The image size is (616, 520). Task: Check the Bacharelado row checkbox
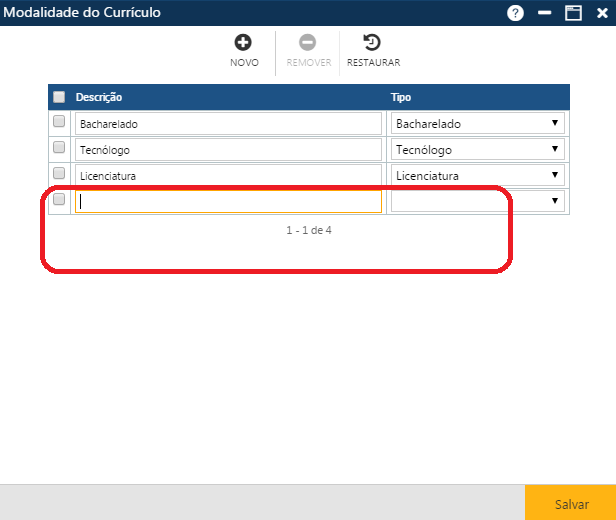pos(59,121)
